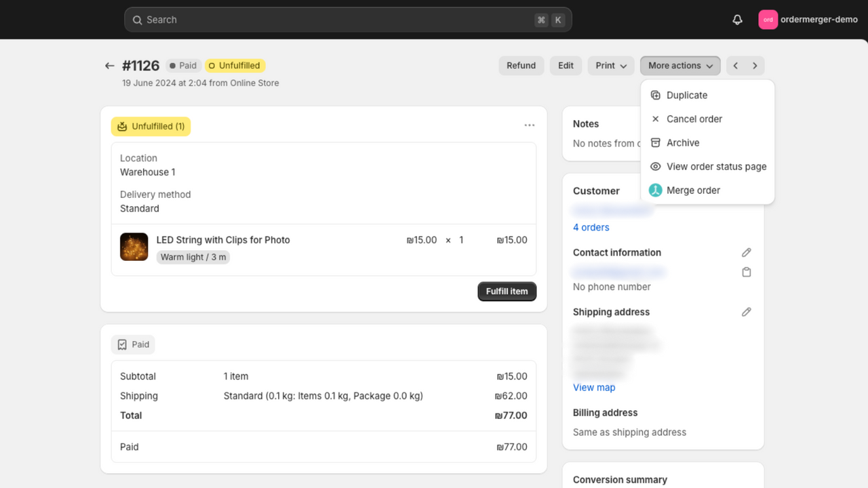The image size is (868, 488).
Task: Click the Shipping ₪62.00 amount
Action: pos(511,396)
